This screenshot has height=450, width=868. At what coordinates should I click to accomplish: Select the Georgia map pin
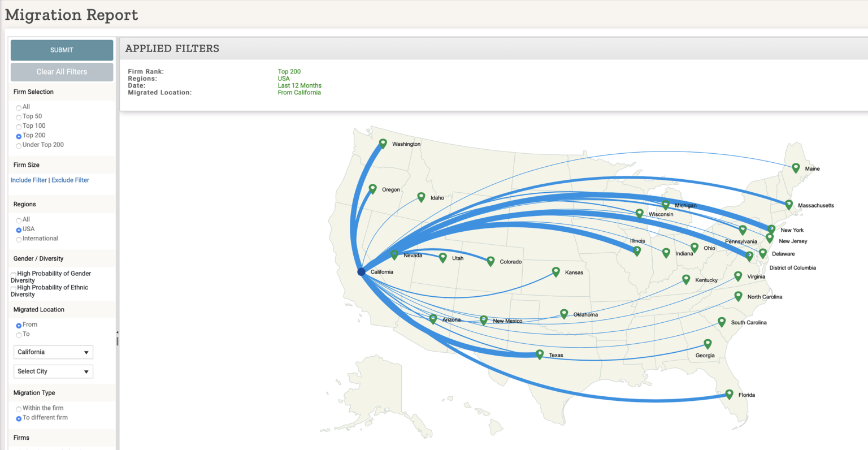point(707,343)
